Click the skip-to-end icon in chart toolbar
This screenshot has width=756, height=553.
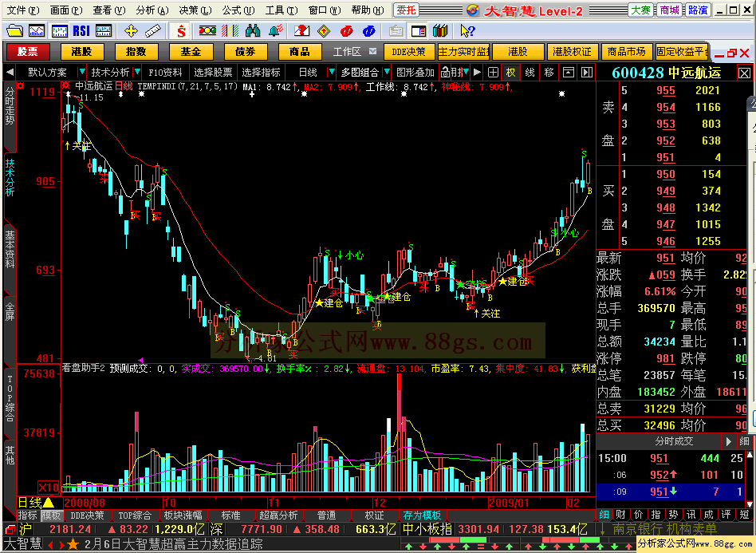tap(587, 73)
